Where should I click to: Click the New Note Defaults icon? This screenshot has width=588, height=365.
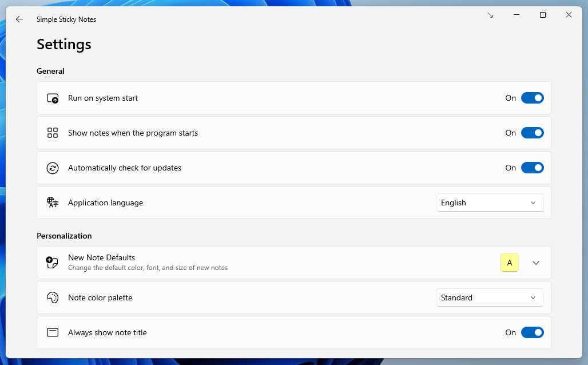(53, 263)
